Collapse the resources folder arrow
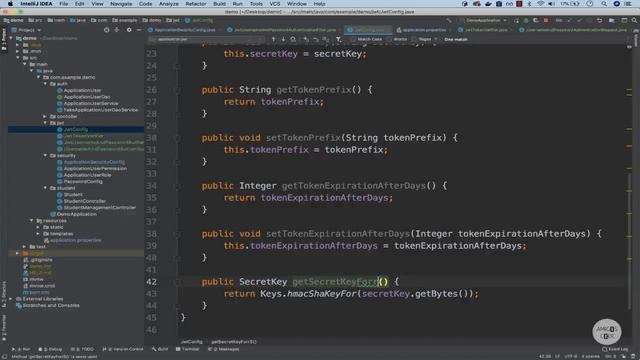This screenshot has height=360, width=640. (32, 220)
